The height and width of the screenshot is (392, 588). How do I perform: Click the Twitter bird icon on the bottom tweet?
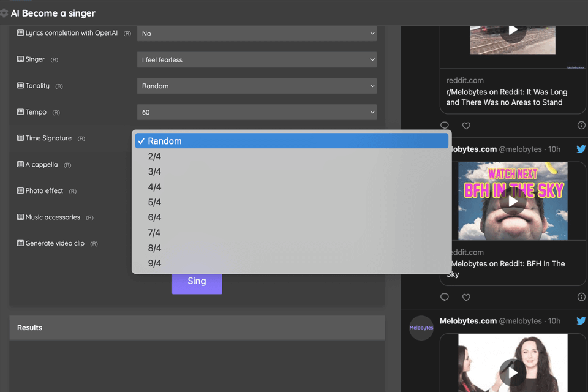(581, 321)
